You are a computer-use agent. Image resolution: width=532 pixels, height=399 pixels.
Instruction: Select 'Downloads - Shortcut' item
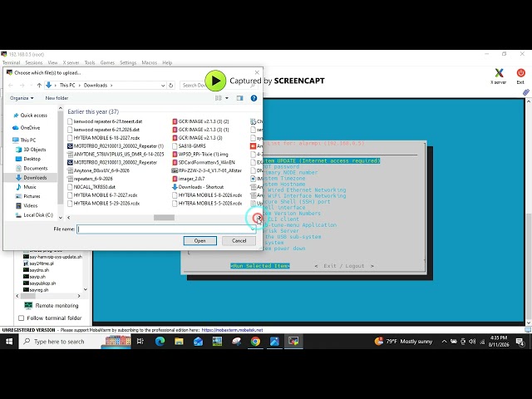click(198, 187)
